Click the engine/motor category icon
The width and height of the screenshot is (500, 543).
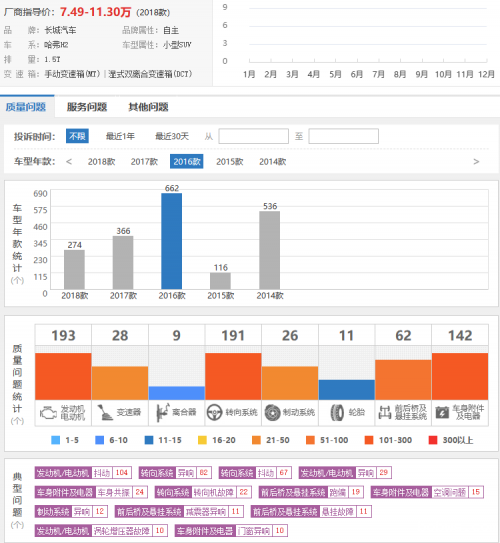click(48, 413)
